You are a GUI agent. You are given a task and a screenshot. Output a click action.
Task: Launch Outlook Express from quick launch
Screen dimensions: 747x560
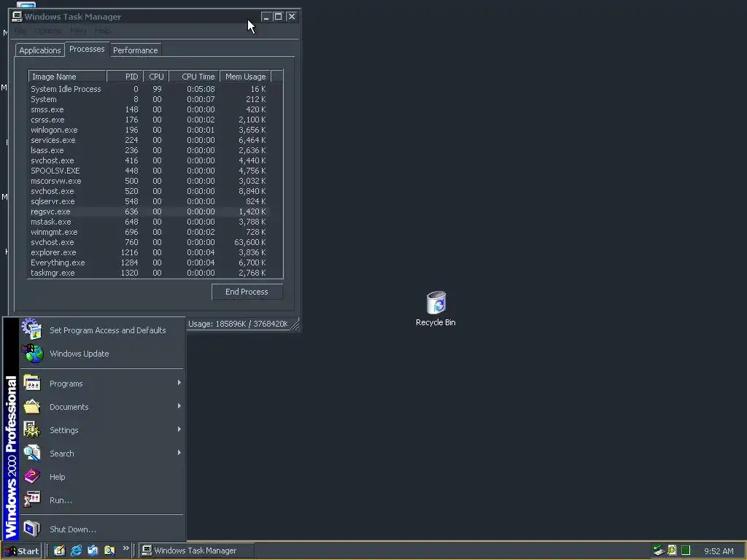pyautogui.click(x=93, y=551)
